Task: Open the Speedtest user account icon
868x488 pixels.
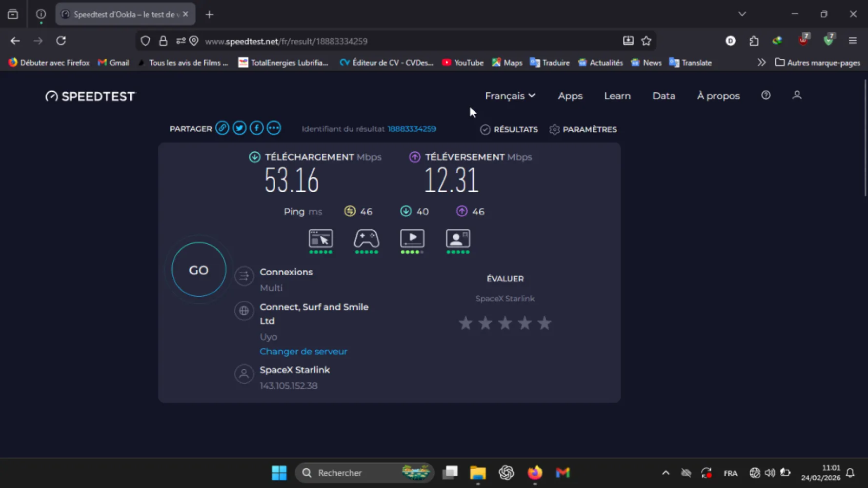Action: (797, 95)
